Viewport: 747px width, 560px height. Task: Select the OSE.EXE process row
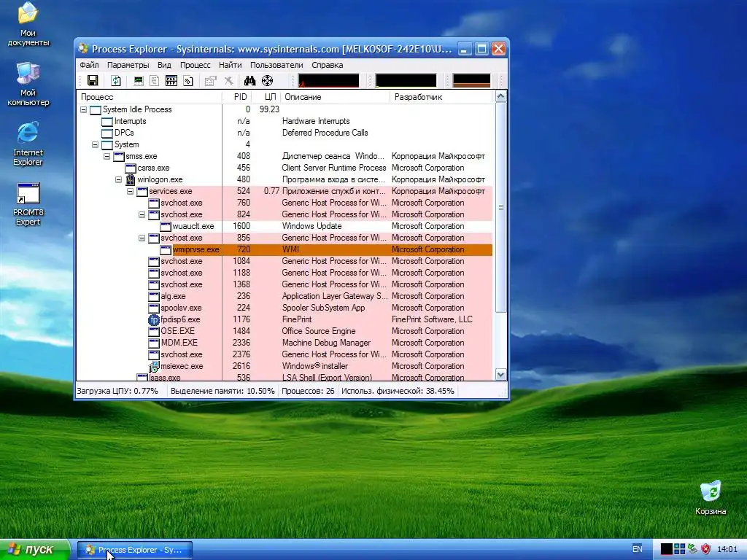[x=285, y=332]
